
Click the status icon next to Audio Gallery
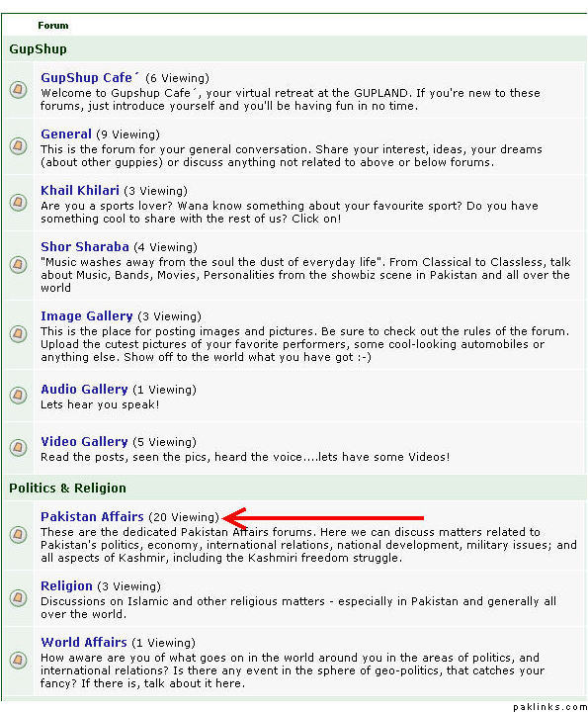click(19, 396)
